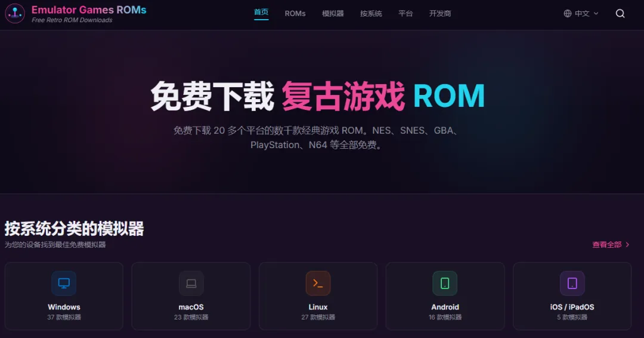This screenshot has width=644, height=338.
Task: Go to the ROMs menu item
Action: (295, 14)
